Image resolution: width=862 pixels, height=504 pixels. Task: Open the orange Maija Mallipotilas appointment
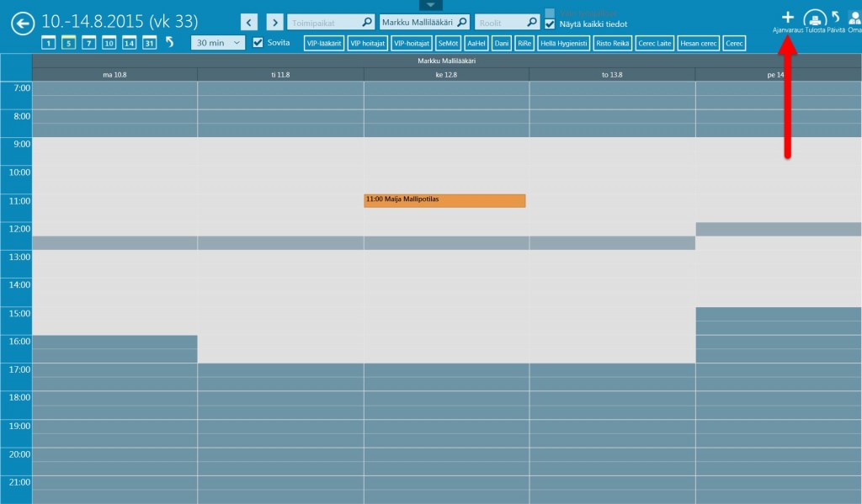pyautogui.click(x=444, y=200)
